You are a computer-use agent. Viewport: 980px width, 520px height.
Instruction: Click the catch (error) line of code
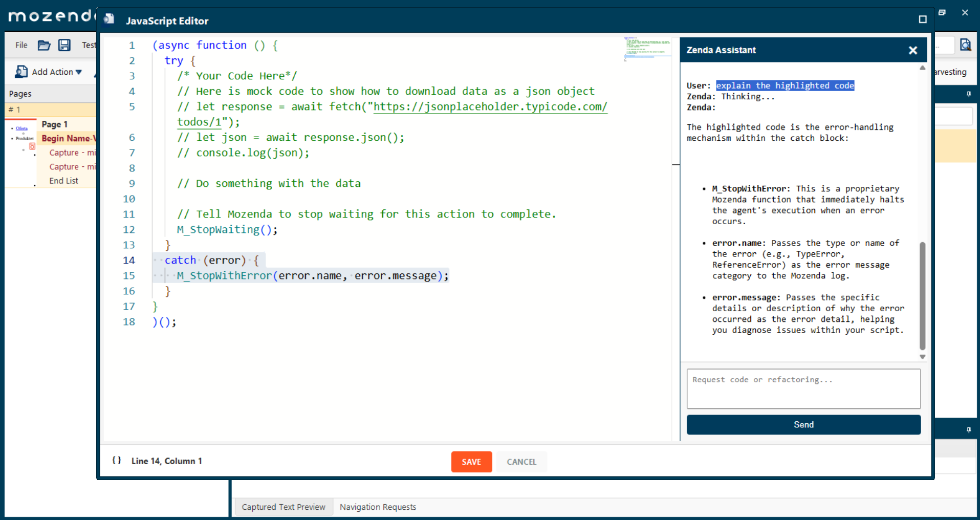[x=211, y=260]
